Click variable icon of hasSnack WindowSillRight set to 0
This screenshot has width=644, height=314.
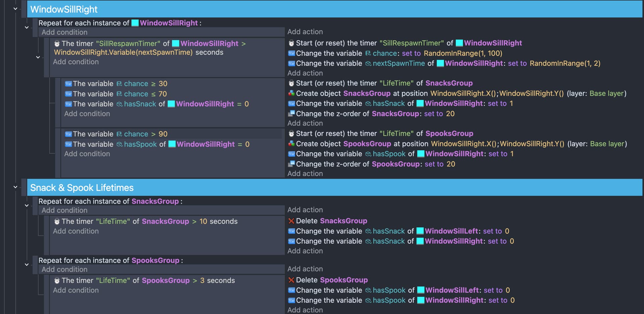(291, 241)
